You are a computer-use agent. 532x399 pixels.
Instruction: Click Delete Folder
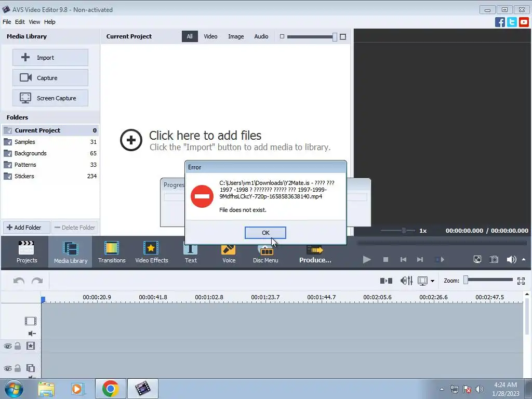[75, 228]
